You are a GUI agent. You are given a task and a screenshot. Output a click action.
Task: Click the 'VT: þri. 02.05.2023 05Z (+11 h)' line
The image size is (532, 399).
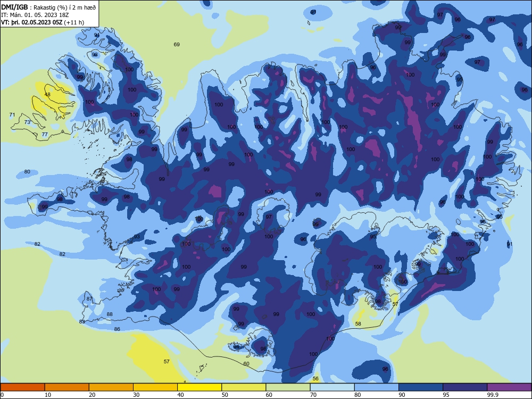coord(43,22)
